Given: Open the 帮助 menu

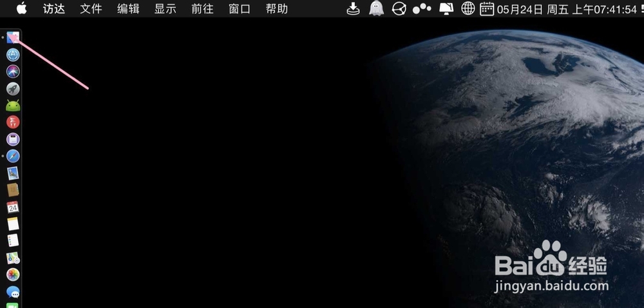Looking at the screenshot, I should 277,9.
